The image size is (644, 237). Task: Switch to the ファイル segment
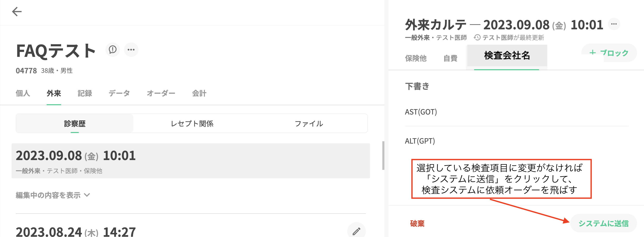pyautogui.click(x=309, y=124)
